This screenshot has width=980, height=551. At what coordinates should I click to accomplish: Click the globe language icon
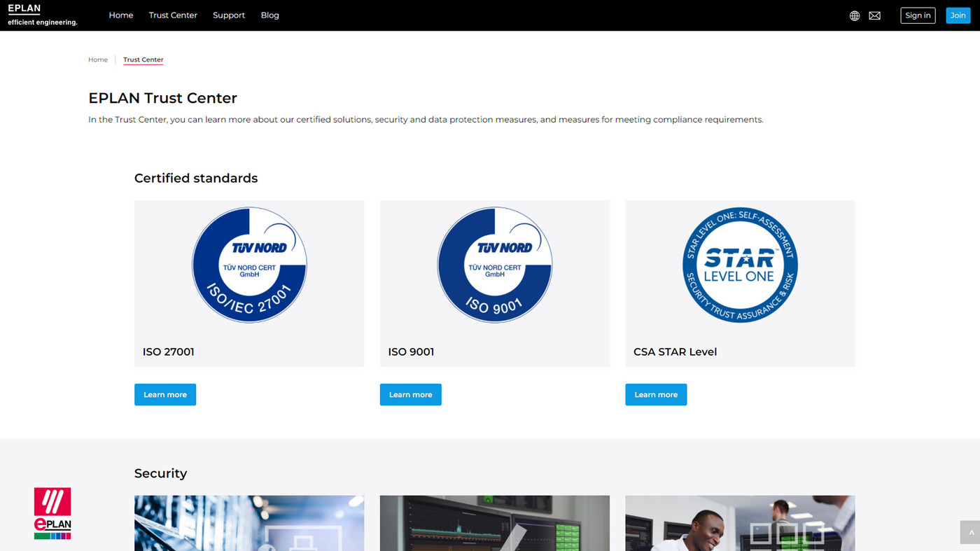click(x=854, y=15)
